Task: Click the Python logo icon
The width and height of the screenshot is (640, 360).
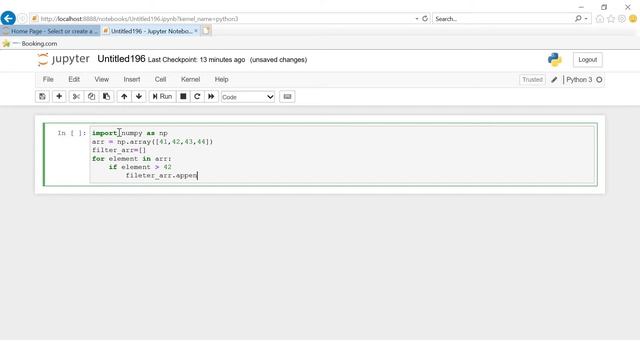Action: (x=555, y=60)
